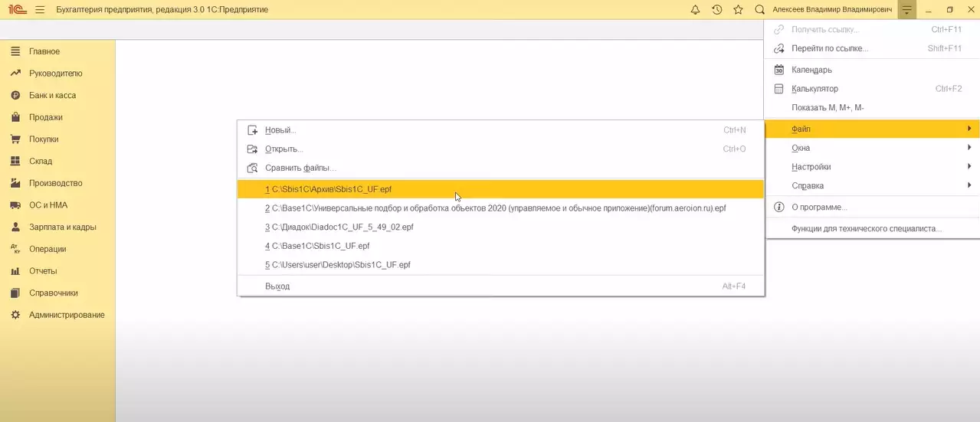The width and height of the screenshot is (980, 422).
Task: Click user name Алексеев Владимир Владимирович
Action: pyautogui.click(x=832, y=10)
